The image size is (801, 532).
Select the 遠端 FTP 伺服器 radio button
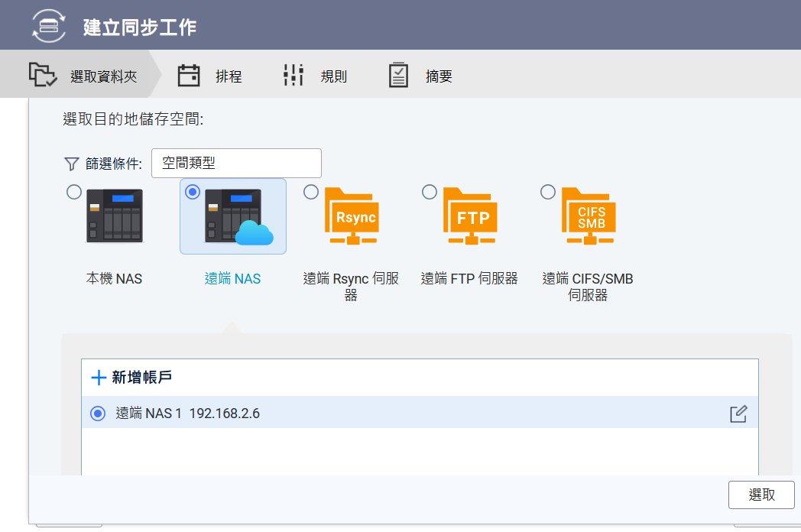(430, 192)
